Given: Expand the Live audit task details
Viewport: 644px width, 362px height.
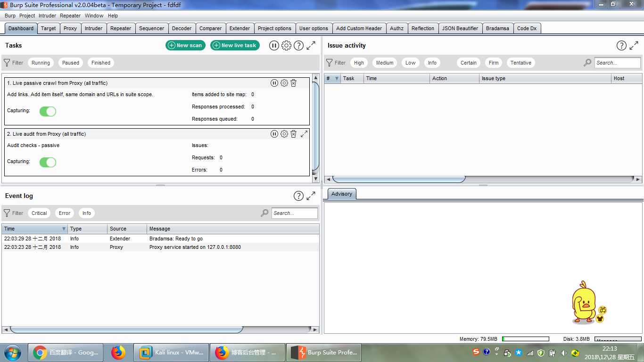Looking at the screenshot, I should (x=304, y=134).
